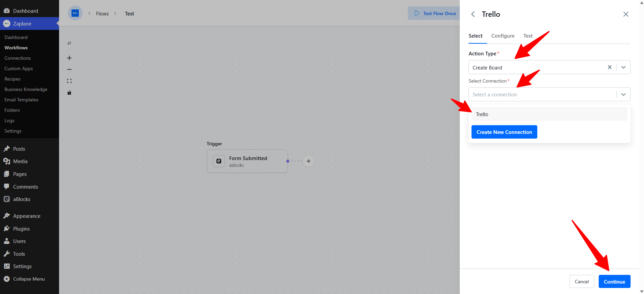
Task: Go to Connections in the sidebar
Action: point(17,58)
